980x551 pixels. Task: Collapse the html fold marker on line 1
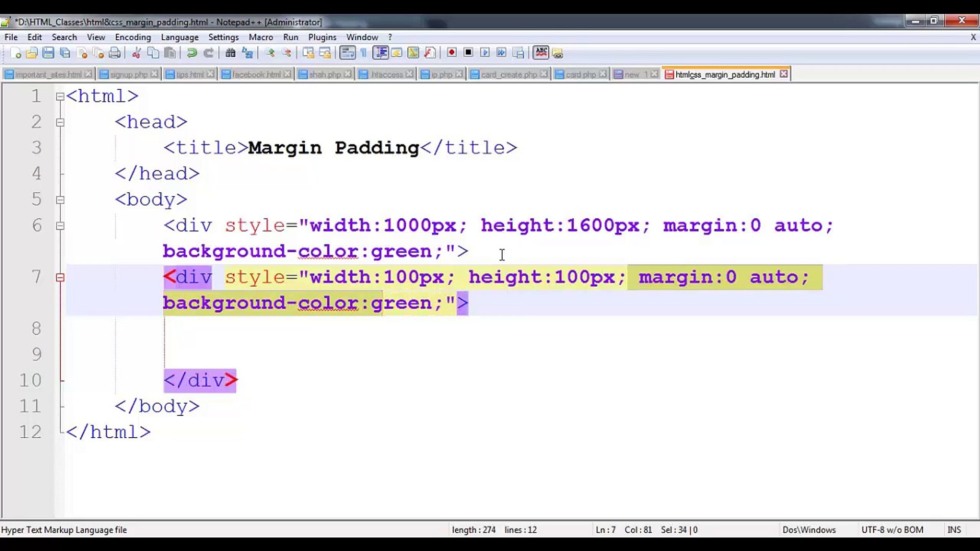click(x=60, y=96)
